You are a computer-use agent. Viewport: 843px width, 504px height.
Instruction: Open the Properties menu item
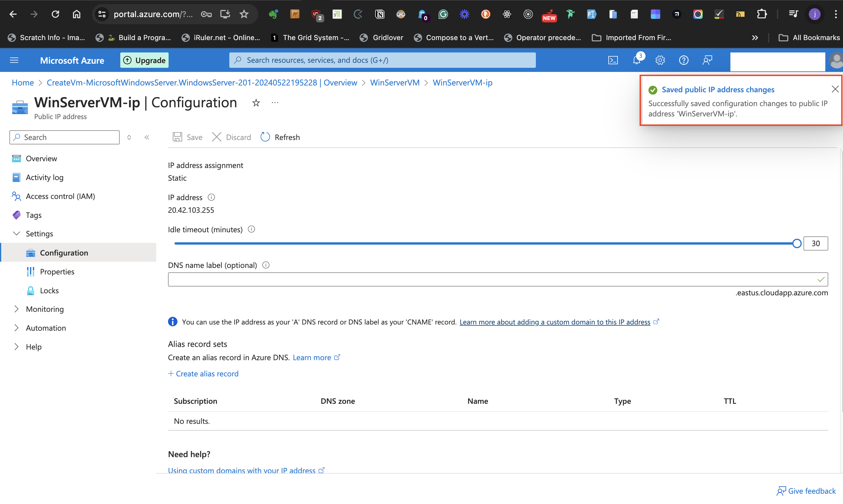point(57,271)
